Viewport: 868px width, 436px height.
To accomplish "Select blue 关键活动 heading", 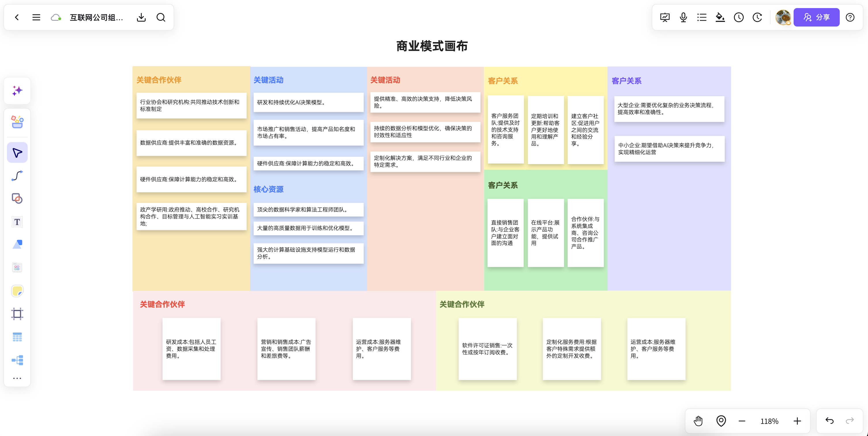I will [268, 80].
